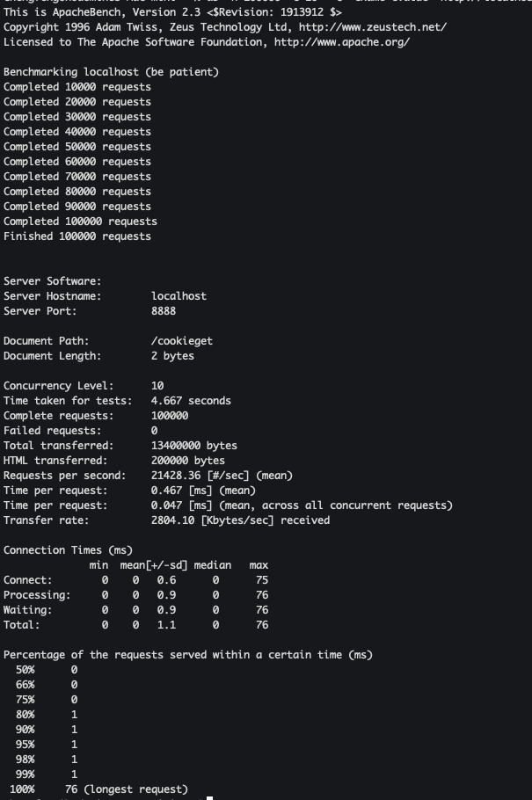Click the localhost Server Hostname value

(x=179, y=296)
